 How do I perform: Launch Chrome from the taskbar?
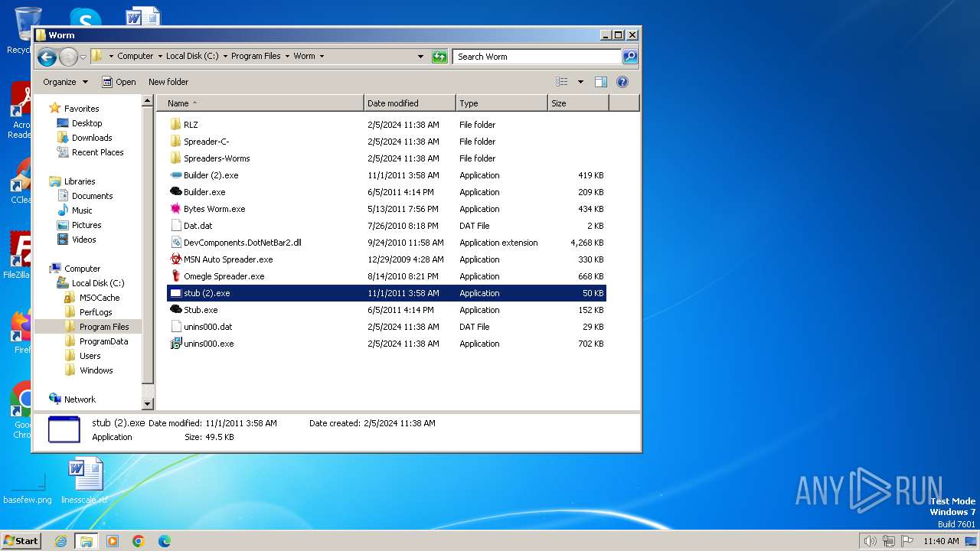139,541
